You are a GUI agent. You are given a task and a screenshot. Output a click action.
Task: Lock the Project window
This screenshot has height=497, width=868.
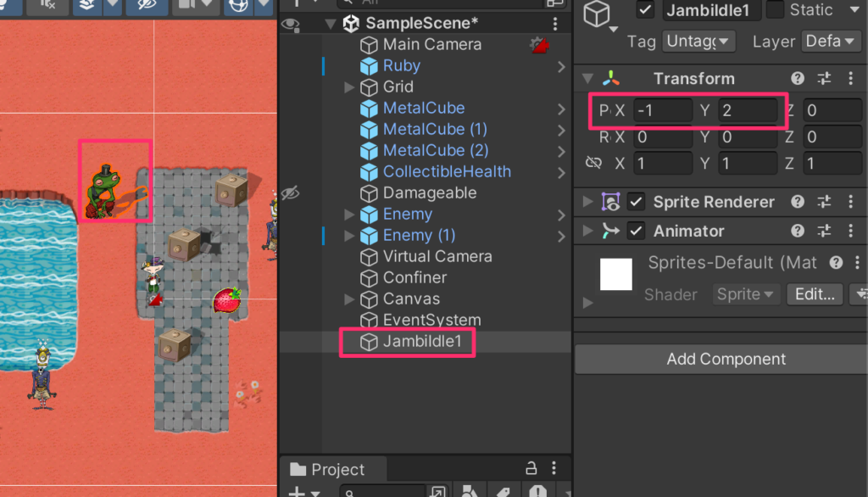pos(531,469)
